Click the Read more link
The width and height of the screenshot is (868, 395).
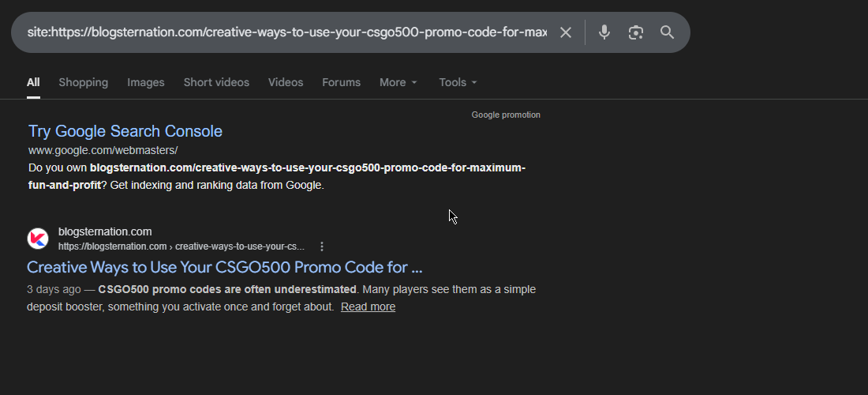tap(368, 307)
